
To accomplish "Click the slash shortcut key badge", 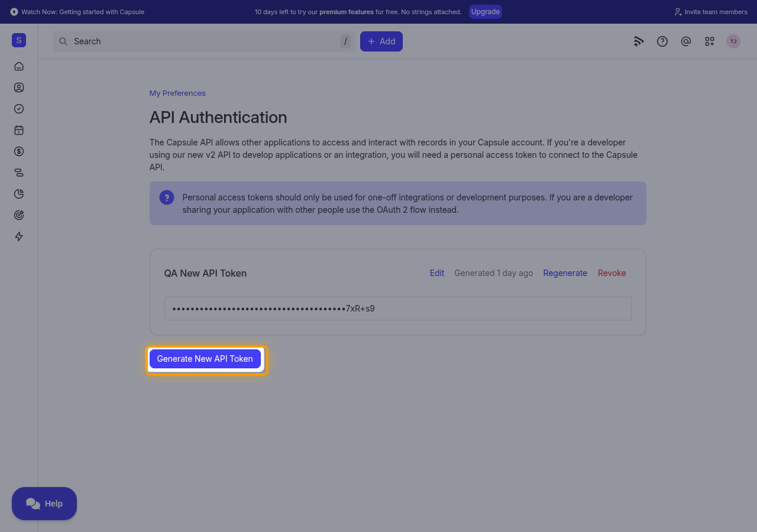I will pos(345,41).
